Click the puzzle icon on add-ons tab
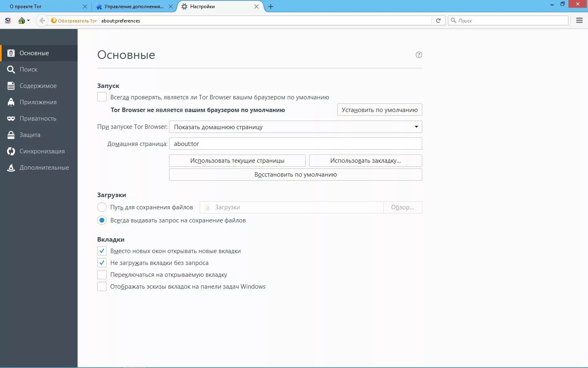Viewport: 588px width, 368px height. point(99,7)
